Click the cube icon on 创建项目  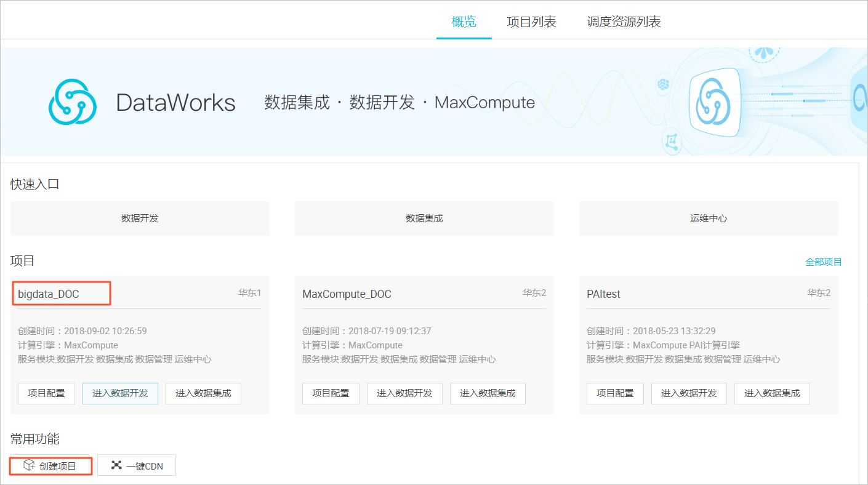tap(28, 465)
